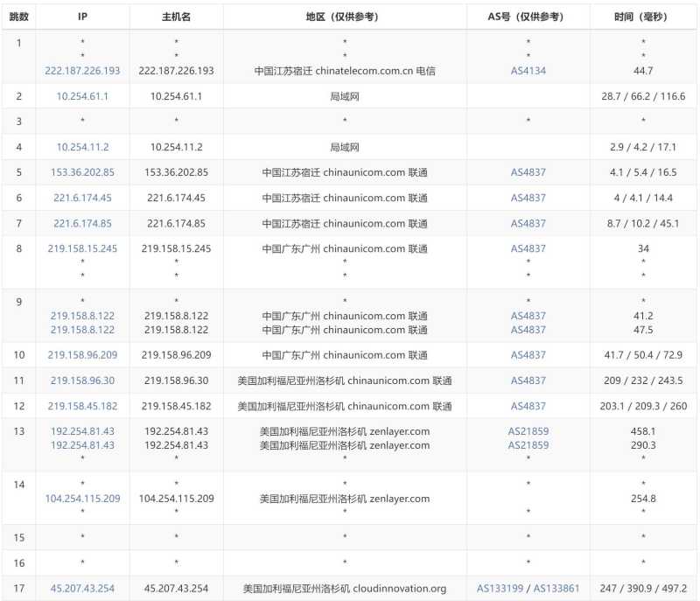Select IP link 10.254.61.1 on hop 2
The width and height of the screenshot is (700, 601).
(x=82, y=95)
